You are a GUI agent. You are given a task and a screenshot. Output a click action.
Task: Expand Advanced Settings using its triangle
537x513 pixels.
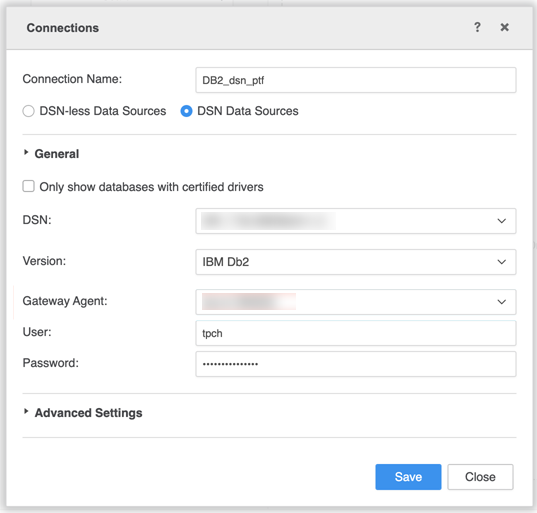(26, 412)
